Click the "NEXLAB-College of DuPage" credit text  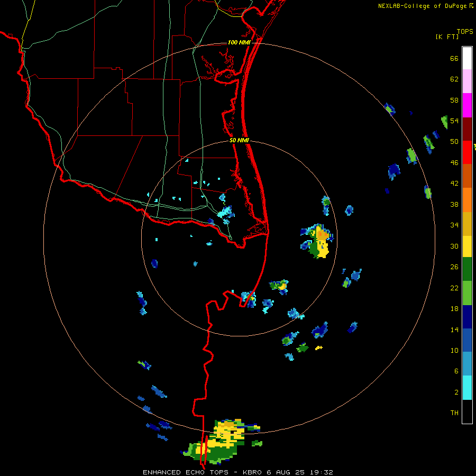pos(422,6)
